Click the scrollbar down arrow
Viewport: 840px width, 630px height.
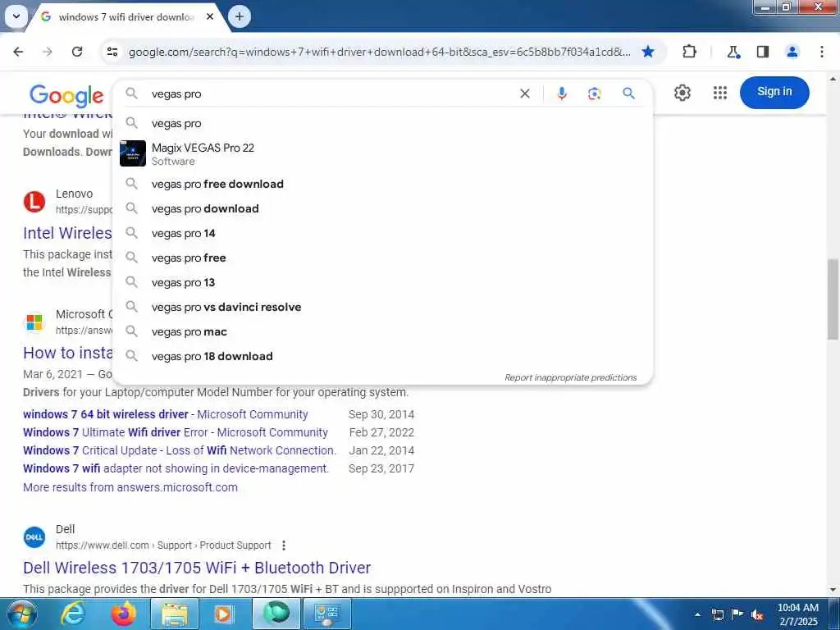click(833, 591)
